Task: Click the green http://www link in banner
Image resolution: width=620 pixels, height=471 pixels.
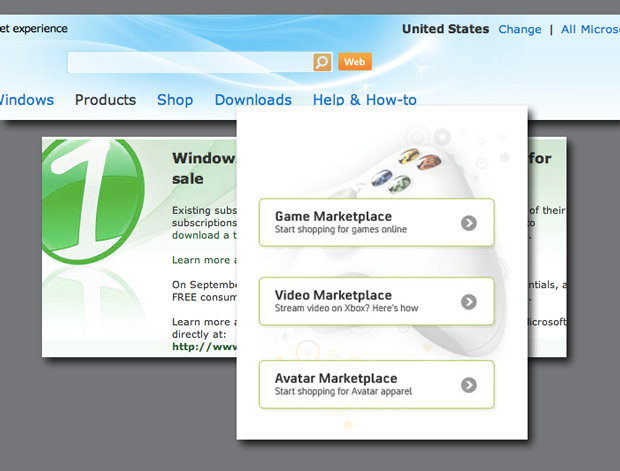Action: (204, 347)
